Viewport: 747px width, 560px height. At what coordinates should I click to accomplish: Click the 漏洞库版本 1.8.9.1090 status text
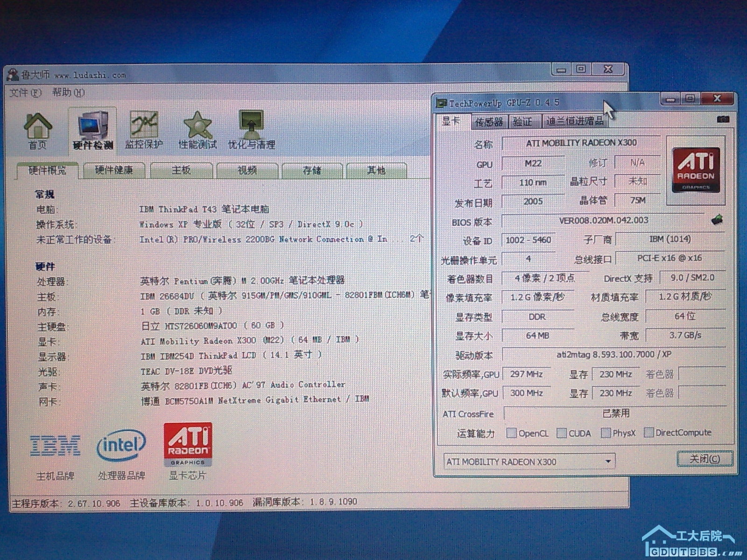tap(305, 502)
